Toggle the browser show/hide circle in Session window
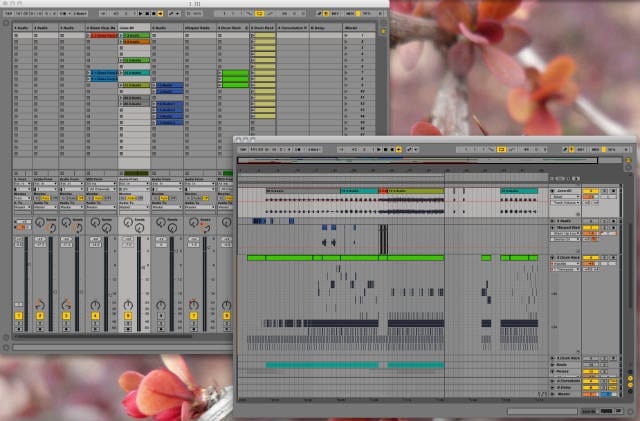The image size is (640, 421). 6,23
